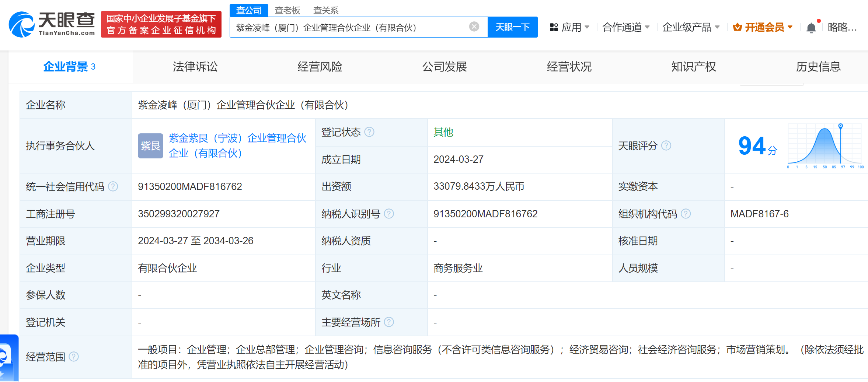Expand the 企业级产品 dropdown
The height and width of the screenshot is (382, 868).
[x=690, y=27]
